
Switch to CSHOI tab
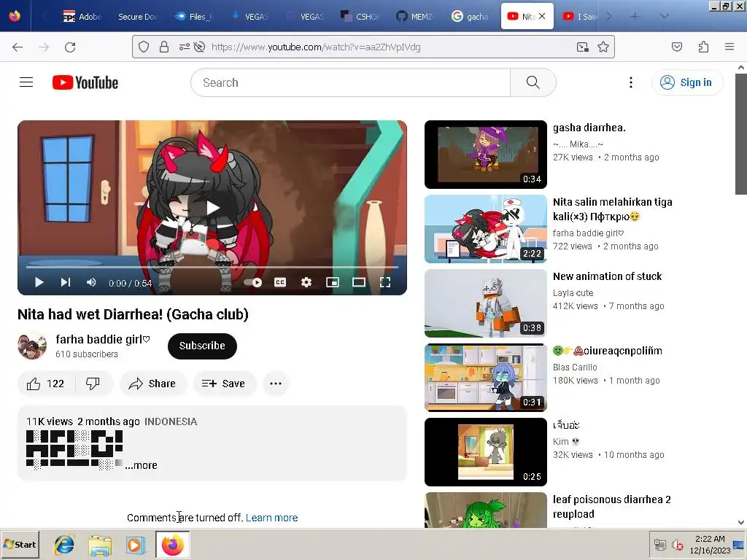click(x=359, y=17)
